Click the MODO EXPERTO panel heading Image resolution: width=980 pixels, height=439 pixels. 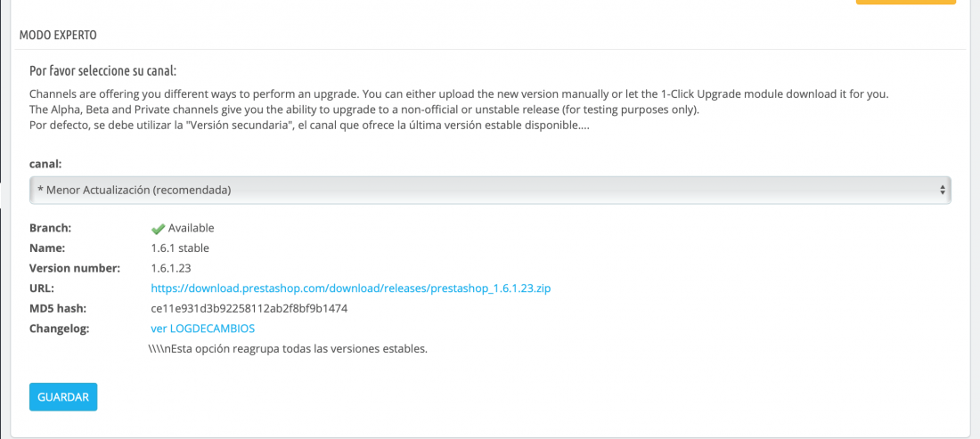click(58, 35)
